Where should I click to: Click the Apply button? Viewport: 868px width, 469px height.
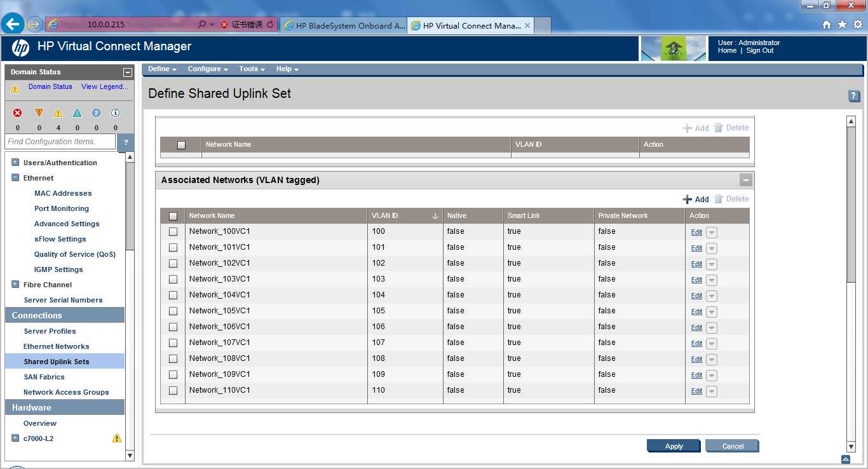[x=674, y=446]
